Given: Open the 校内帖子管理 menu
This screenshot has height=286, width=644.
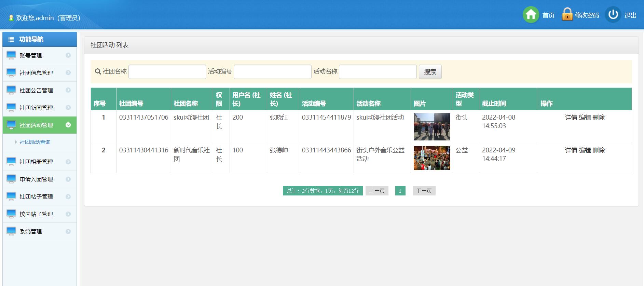Looking at the screenshot, I should click(x=40, y=214).
